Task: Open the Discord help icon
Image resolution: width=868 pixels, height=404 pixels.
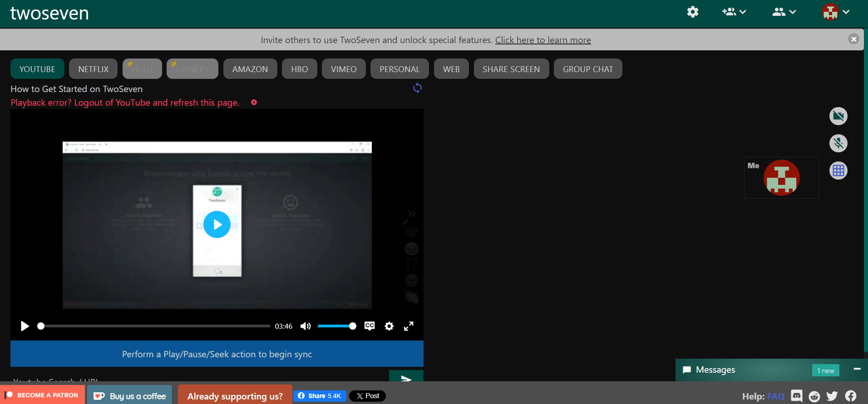Action: pos(796,396)
